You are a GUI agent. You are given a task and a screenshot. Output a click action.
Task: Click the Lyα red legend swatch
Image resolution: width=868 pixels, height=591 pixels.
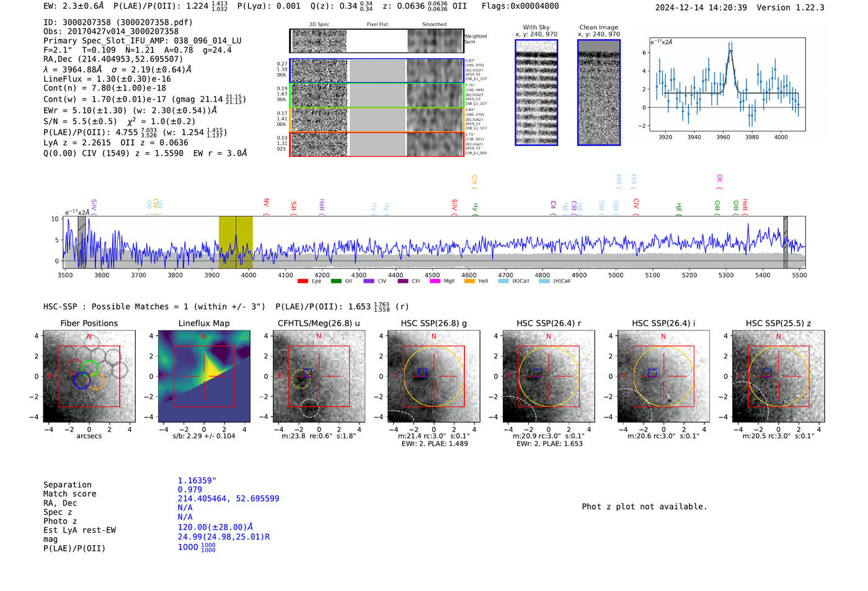point(303,281)
